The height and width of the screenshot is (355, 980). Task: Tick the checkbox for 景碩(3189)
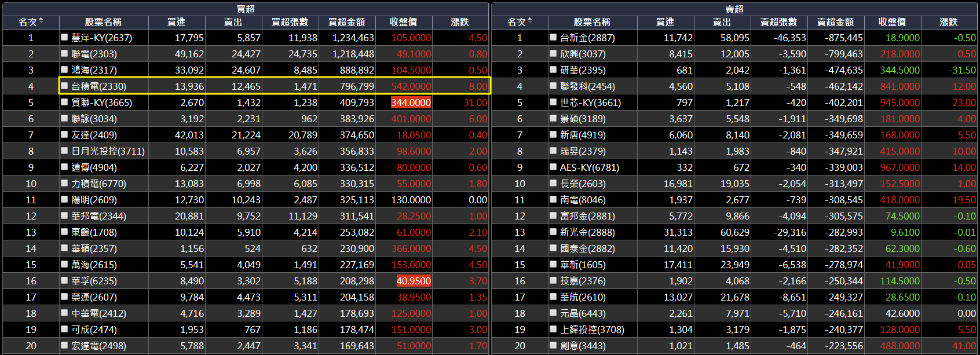pos(553,118)
